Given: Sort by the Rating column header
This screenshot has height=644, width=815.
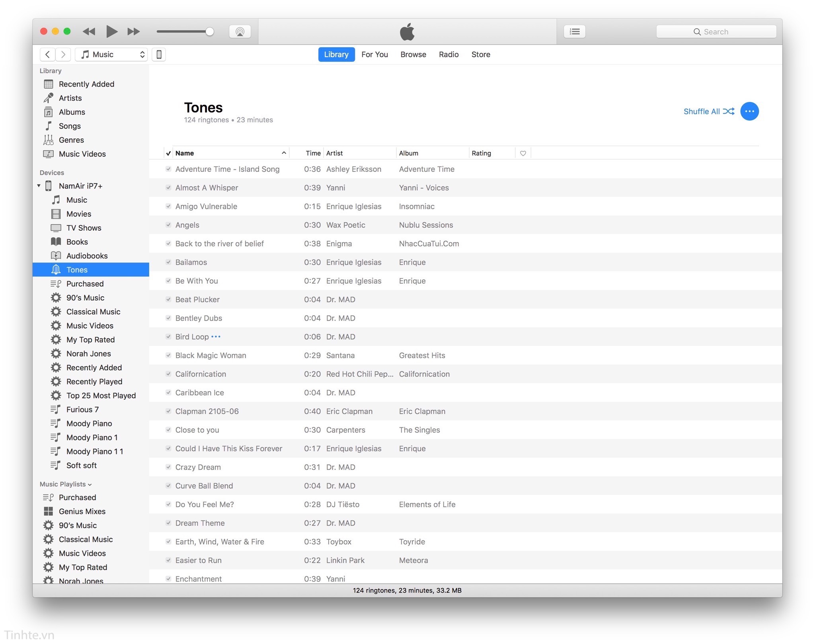Looking at the screenshot, I should click(x=492, y=153).
